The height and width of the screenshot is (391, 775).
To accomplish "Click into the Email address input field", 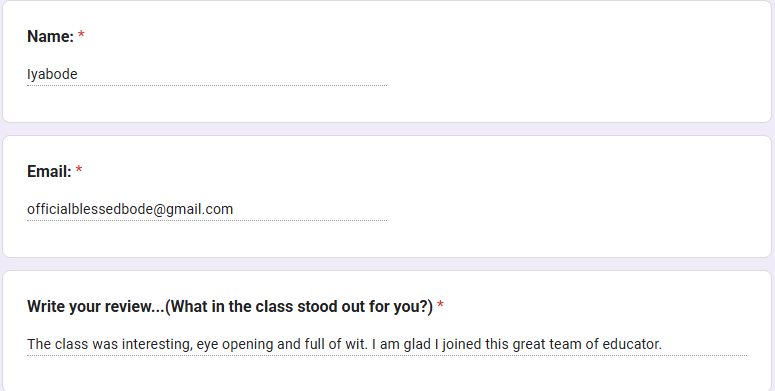I will point(207,209).
